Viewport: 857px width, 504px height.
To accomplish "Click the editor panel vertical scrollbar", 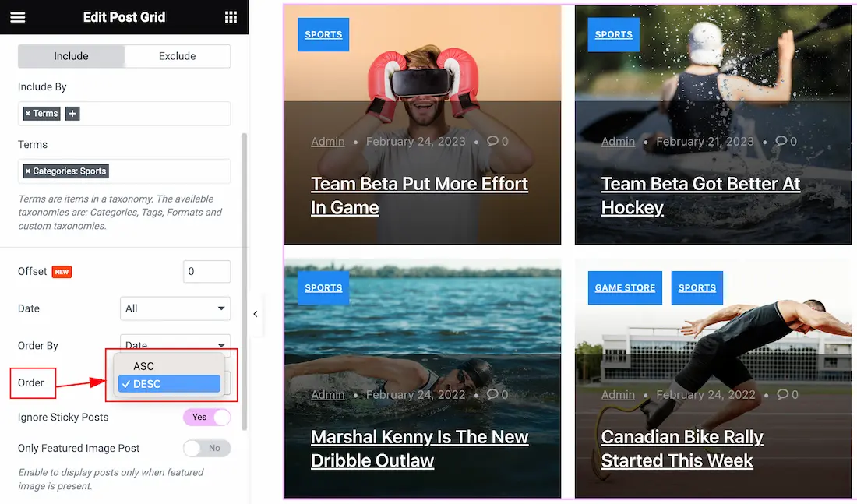I will pos(245,281).
